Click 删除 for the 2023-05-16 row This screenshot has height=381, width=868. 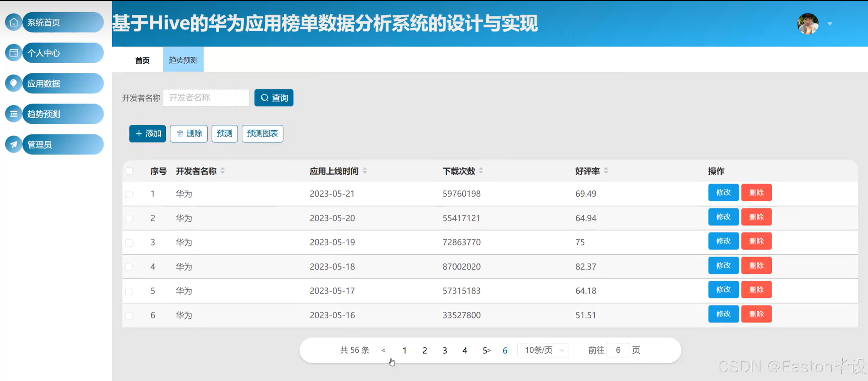756,314
